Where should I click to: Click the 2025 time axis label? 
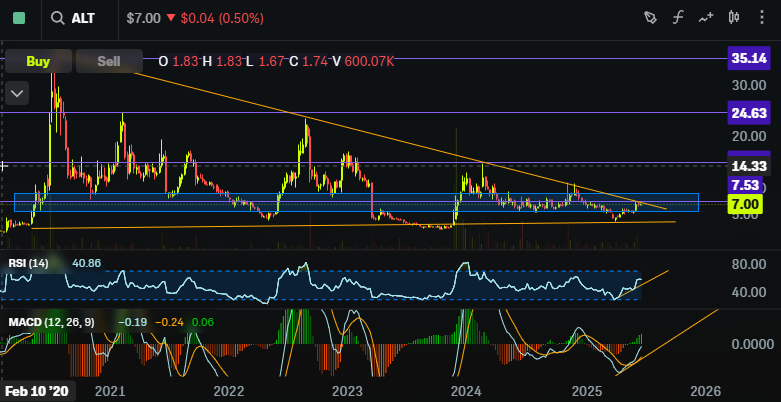[586, 391]
